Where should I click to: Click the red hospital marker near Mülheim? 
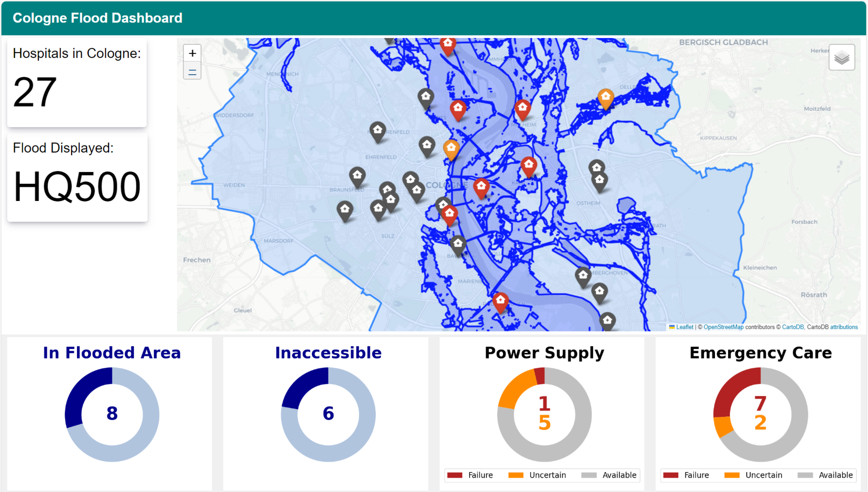(522, 108)
